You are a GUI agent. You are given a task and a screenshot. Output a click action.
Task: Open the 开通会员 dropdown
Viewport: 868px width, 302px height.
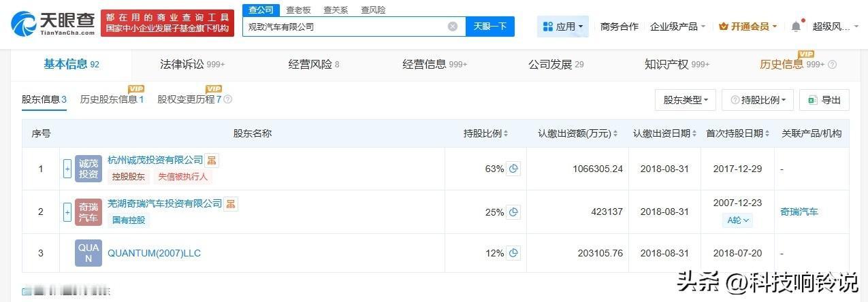click(x=748, y=27)
